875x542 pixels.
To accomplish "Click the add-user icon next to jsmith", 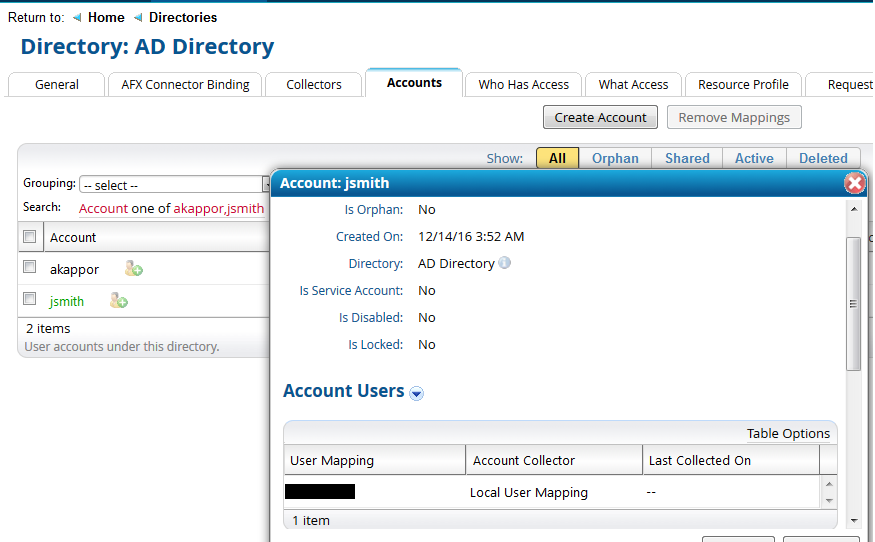I will pos(118,301).
